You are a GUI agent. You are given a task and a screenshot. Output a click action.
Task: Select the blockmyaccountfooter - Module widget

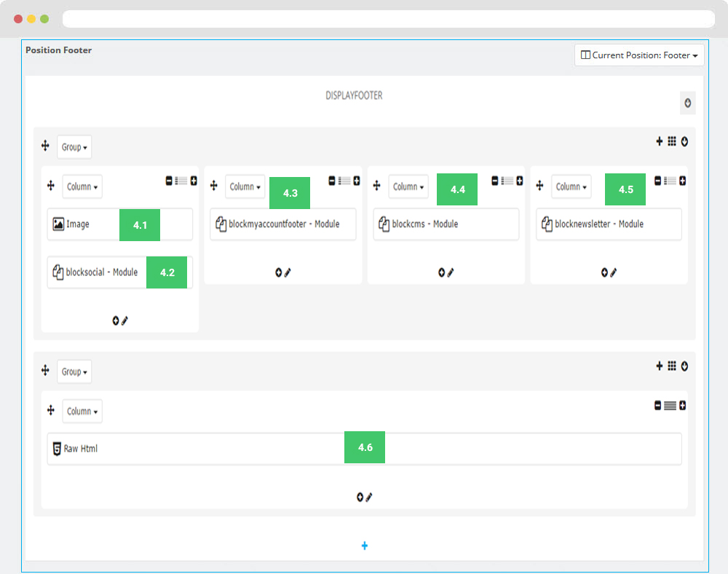(282, 224)
